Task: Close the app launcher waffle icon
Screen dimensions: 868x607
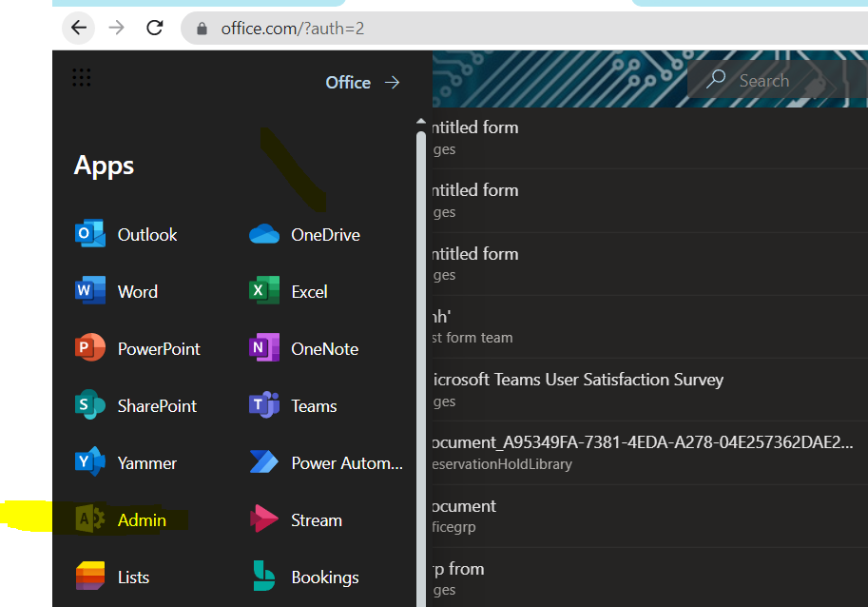Action: pyautogui.click(x=82, y=77)
